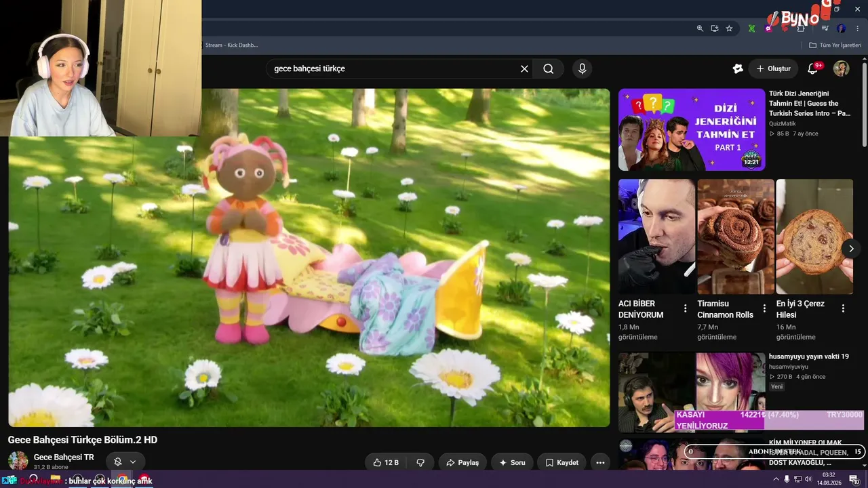Click the page vertical scrollbar thumb

coord(864,103)
